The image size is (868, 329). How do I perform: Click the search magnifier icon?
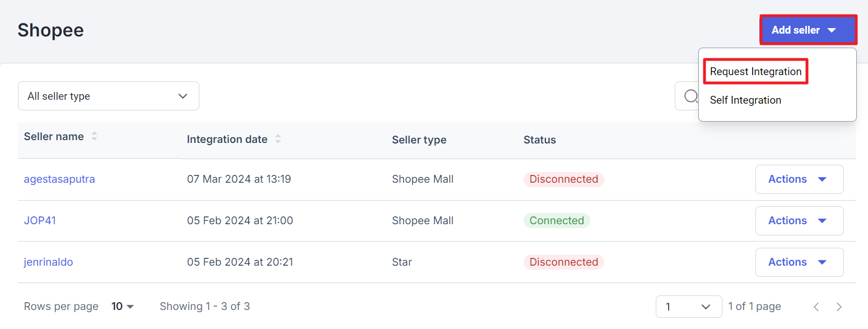coord(691,96)
